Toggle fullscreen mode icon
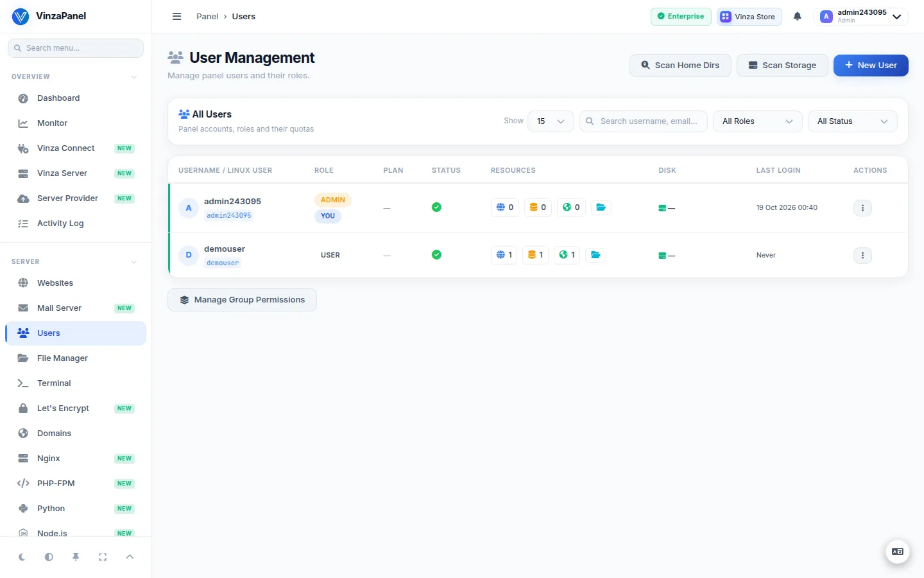This screenshot has width=924, height=578. pos(103,557)
